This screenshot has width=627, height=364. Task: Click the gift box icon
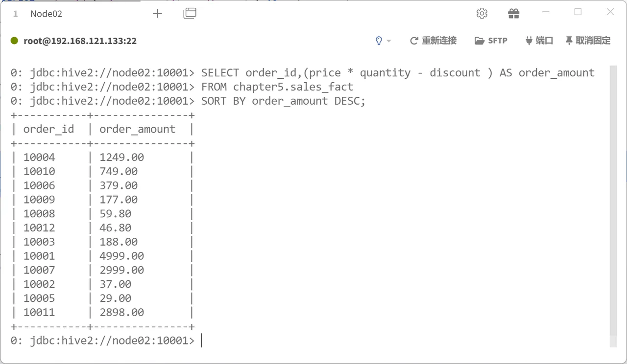point(513,14)
